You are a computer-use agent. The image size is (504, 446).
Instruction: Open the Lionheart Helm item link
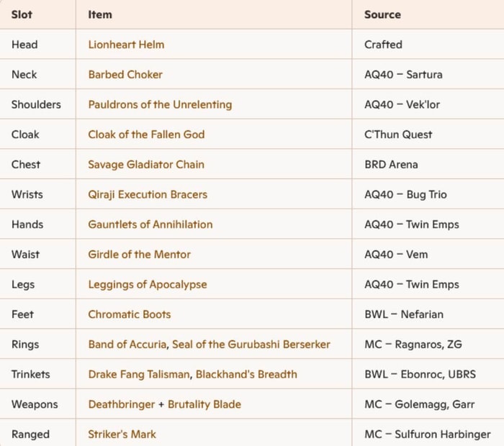point(126,45)
